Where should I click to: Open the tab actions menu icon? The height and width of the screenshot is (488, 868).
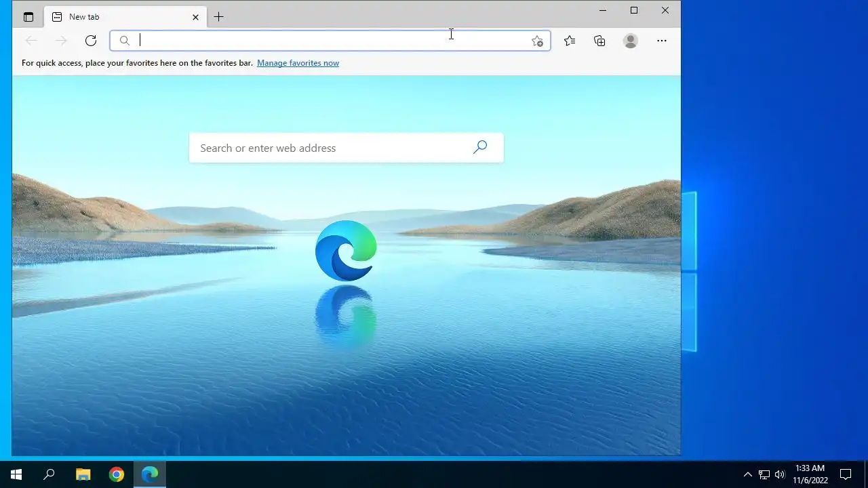pyautogui.click(x=28, y=17)
